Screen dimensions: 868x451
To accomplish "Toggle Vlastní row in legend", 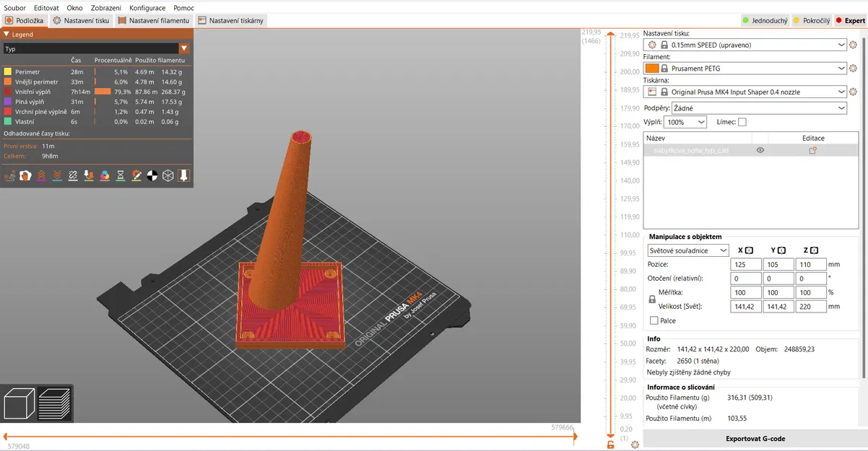I will pos(95,122).
